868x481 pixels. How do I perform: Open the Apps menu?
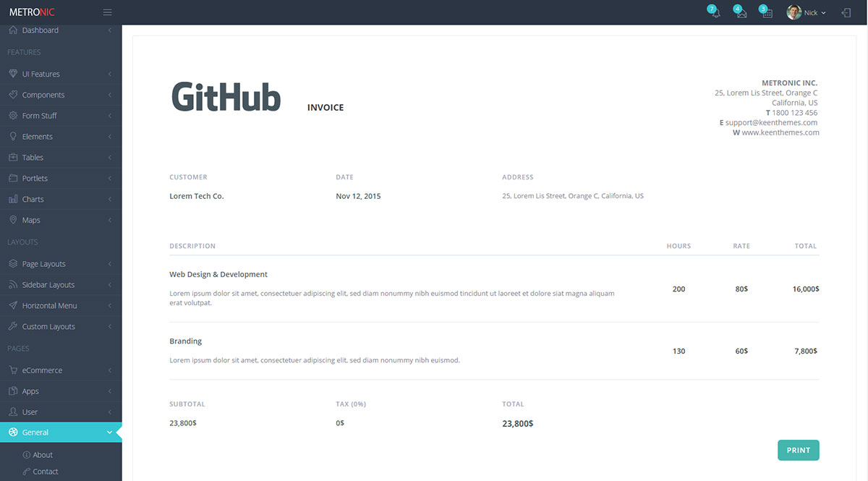(61, 391)
